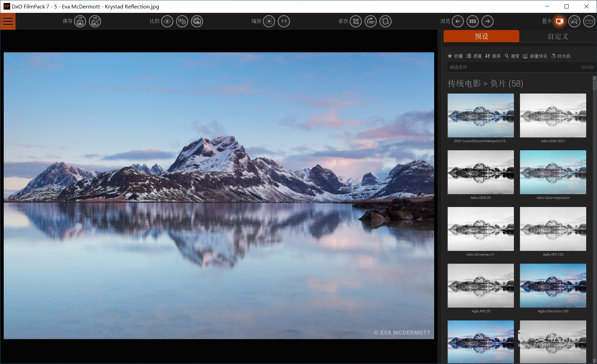
Task: Toggle the histogram display
Action: [589, 21]
